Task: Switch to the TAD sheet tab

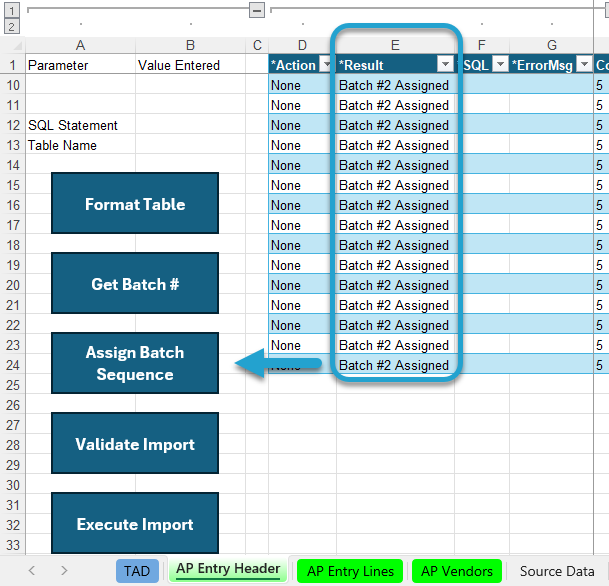Action: pos(137,571)
